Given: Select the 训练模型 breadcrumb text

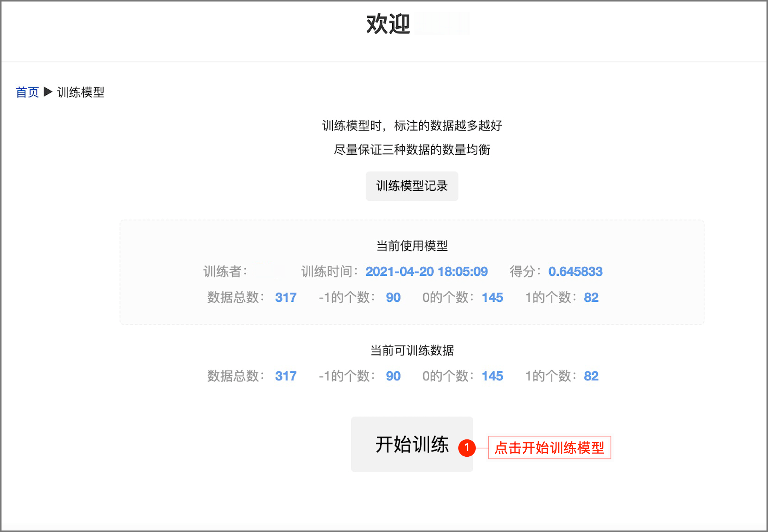Looking at the screenshot, I should tap(81, 92).
